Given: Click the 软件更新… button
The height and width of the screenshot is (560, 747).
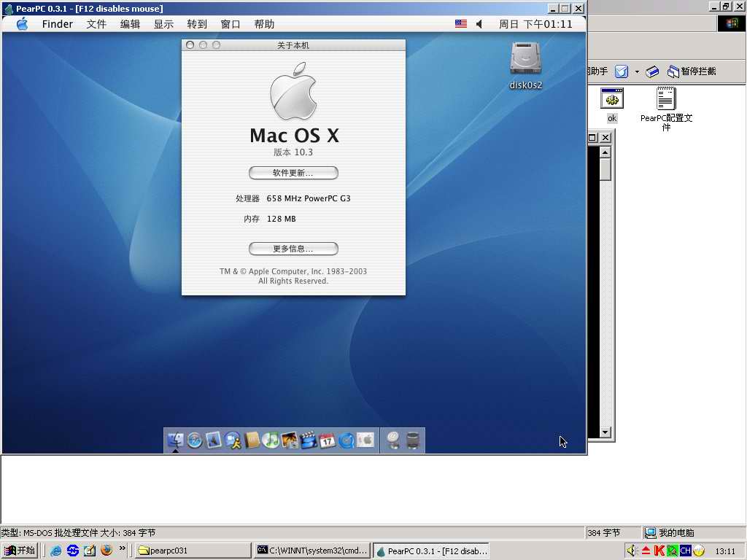Looking at the screenshot, I should point(293,173).
